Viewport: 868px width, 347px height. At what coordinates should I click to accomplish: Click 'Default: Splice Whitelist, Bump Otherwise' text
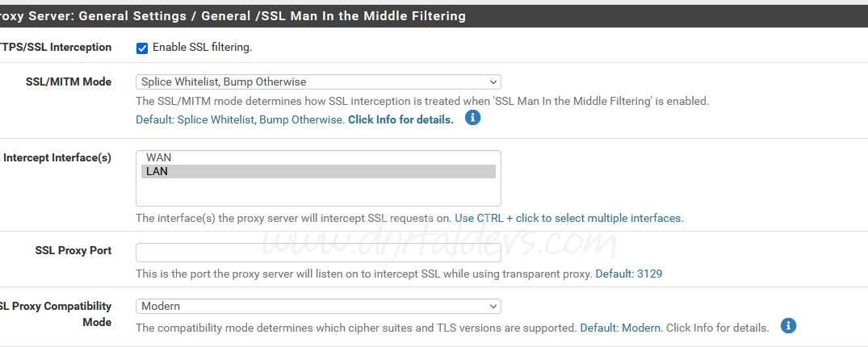click(239, 119)
